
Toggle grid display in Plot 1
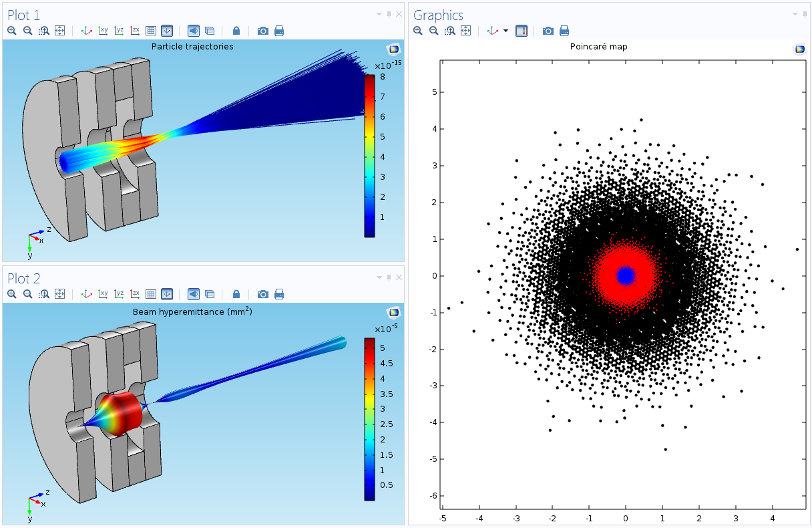[x=151, y=31]
